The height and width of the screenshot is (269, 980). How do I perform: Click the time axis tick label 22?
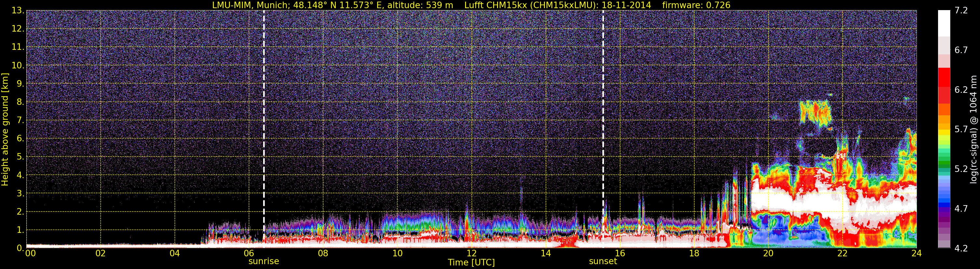tap(842, 253)
